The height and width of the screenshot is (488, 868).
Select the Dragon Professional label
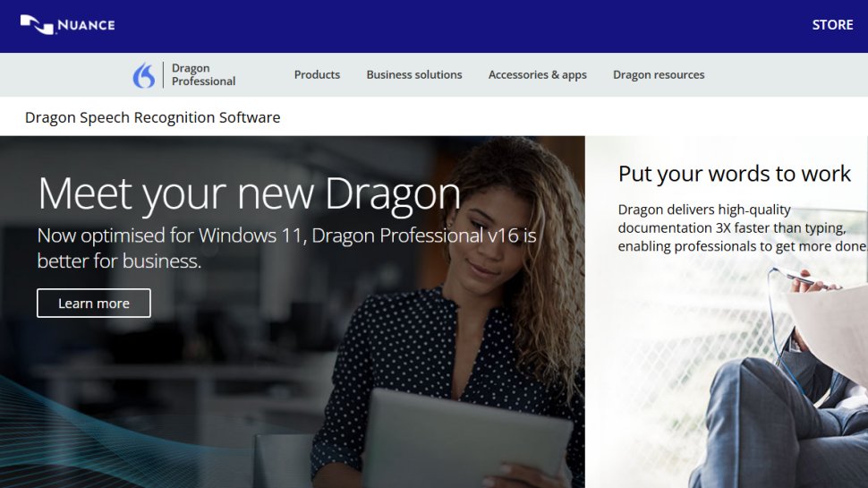tap(203, 75)
